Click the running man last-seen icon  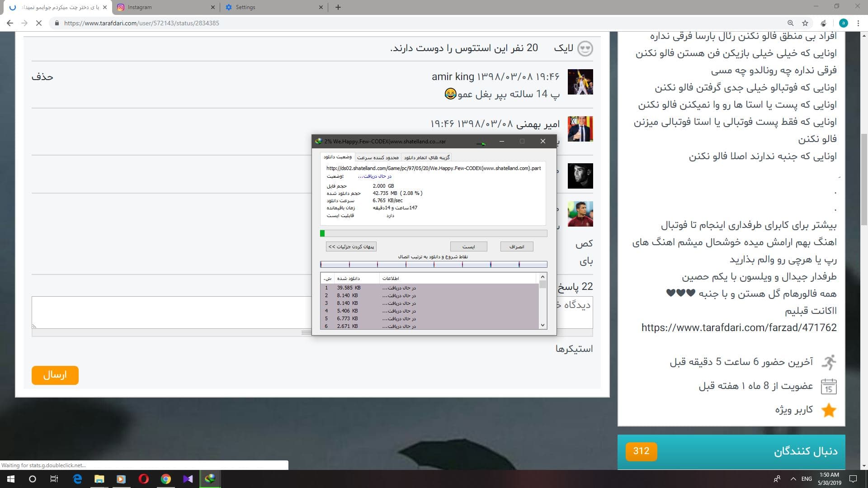point(829,362)
